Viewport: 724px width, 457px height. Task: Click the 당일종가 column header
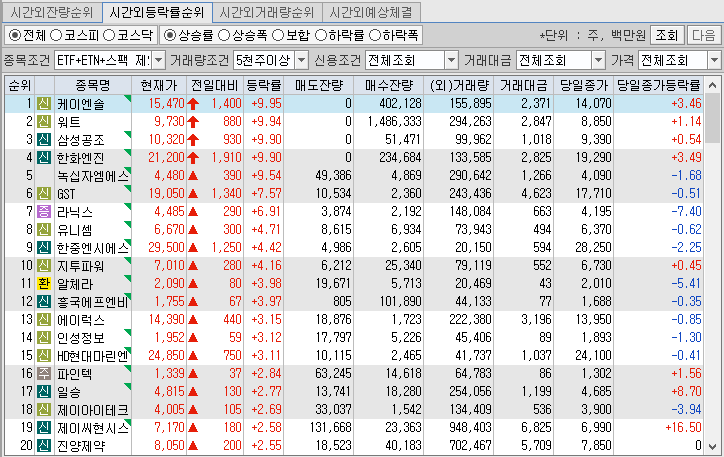pyautogui.click(x=584, y=85)
